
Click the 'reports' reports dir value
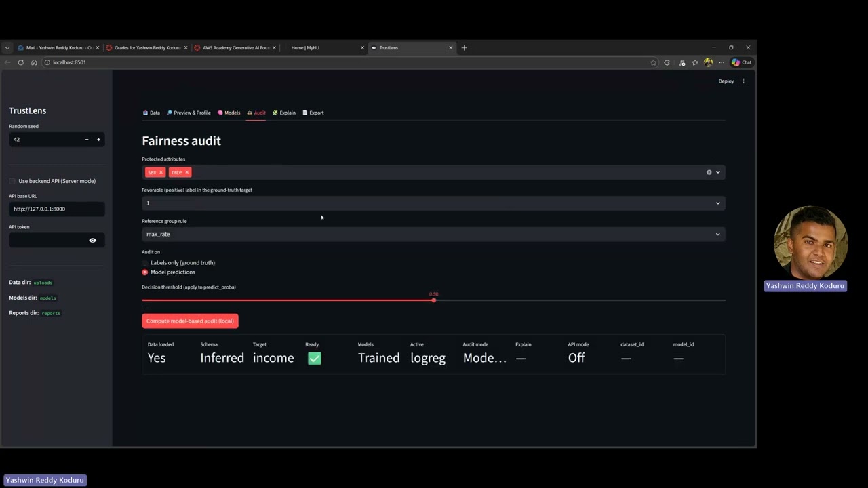[51, 313]
